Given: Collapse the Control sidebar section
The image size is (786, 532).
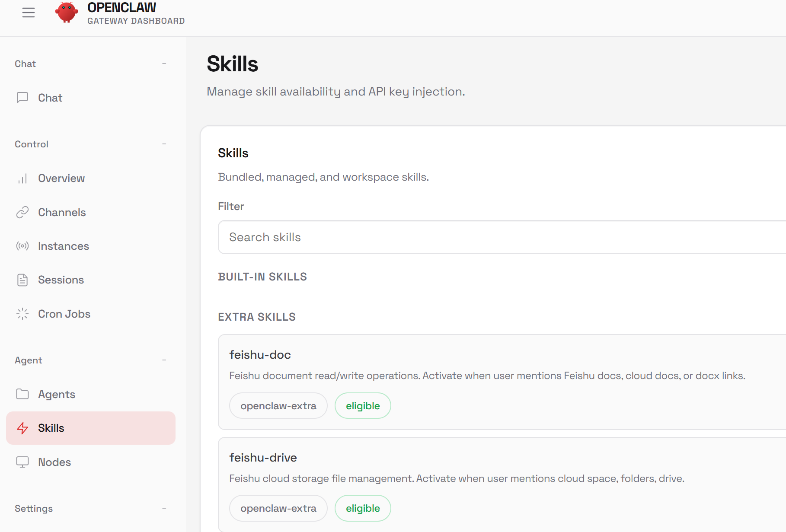Looking at the screenshot, I should 164,144.
